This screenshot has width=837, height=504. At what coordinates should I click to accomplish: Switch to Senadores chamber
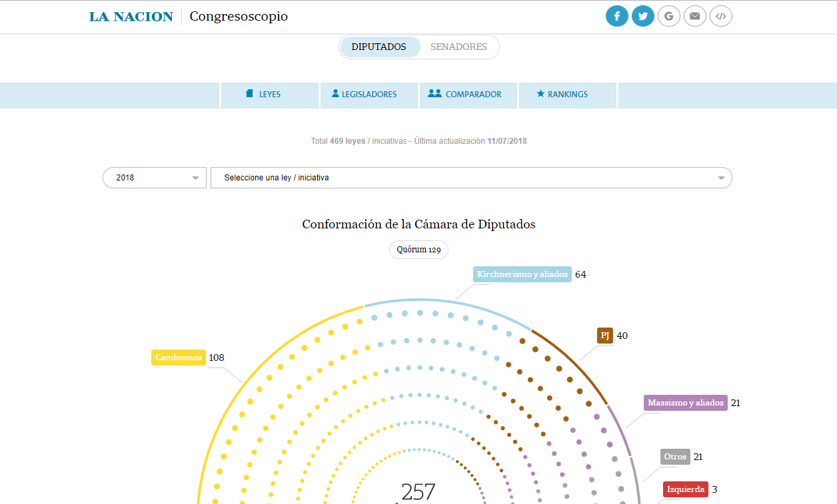coord(458,47)
